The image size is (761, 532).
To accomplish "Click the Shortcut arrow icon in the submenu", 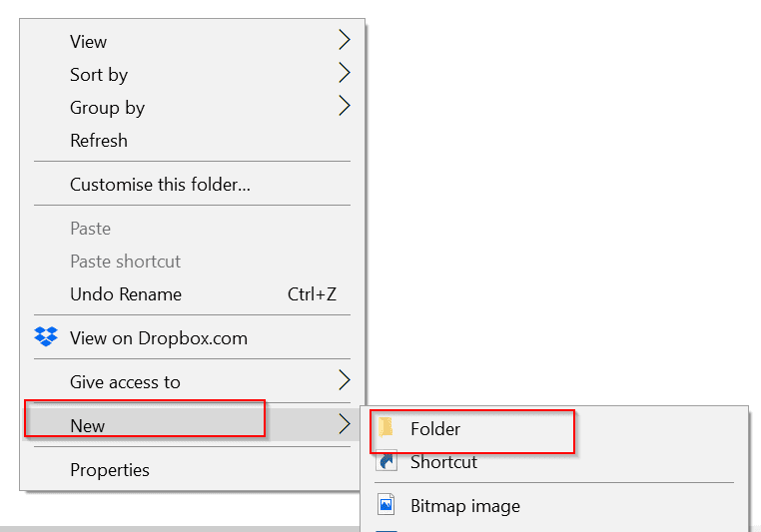I will pyautogui.click(x=386, y=462).
